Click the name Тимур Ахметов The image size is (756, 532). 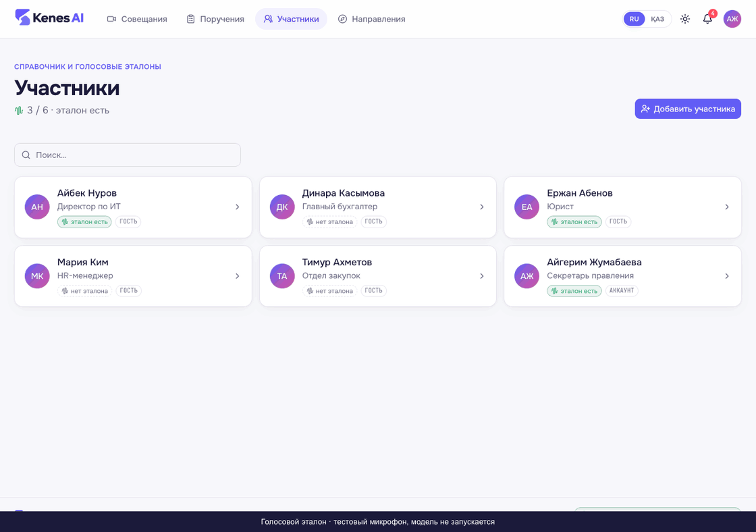337,262
